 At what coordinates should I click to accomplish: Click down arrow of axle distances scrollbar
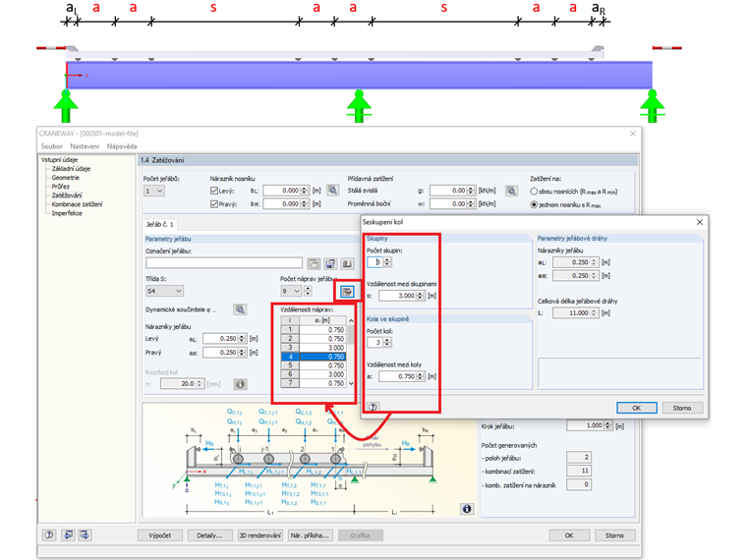pos(351,384)
